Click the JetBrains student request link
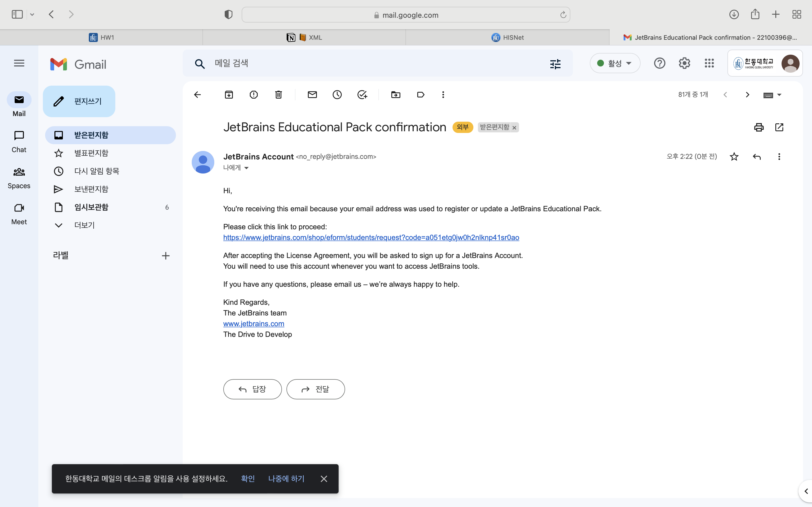This screenshot has width=812, height=507. click(x=371, y=237)
